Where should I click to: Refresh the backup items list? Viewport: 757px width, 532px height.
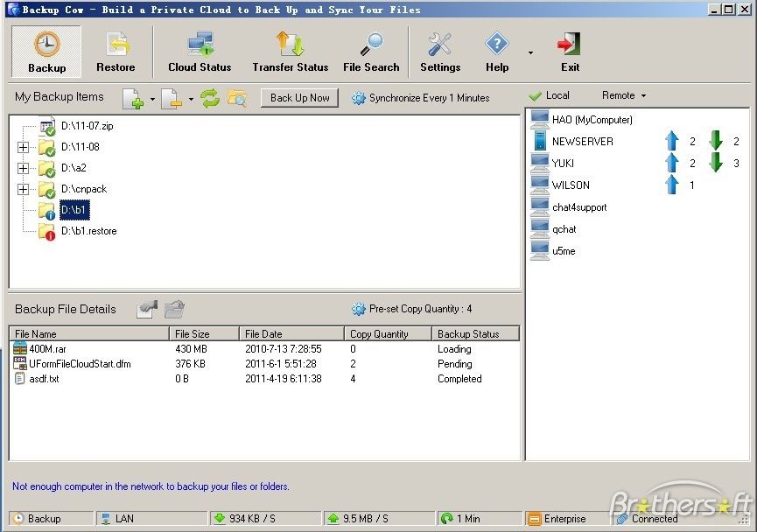click(x=210, y=98)
